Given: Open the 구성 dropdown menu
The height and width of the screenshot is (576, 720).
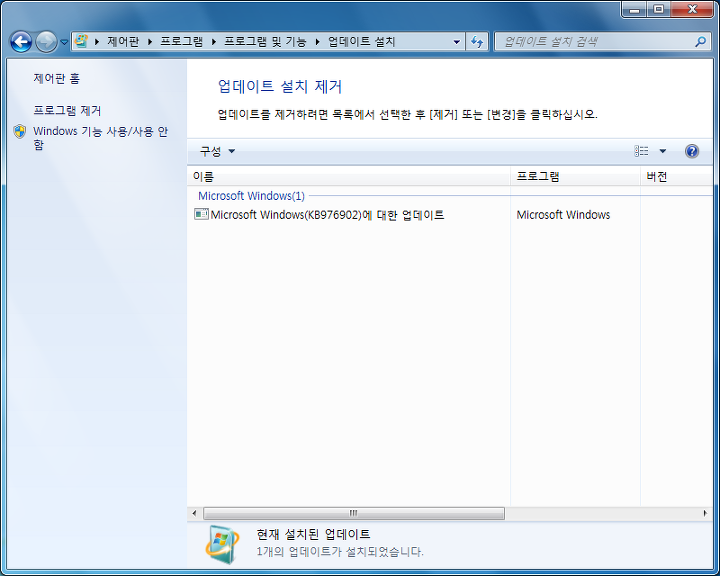Looking at the screenshot, I should 217,151.
